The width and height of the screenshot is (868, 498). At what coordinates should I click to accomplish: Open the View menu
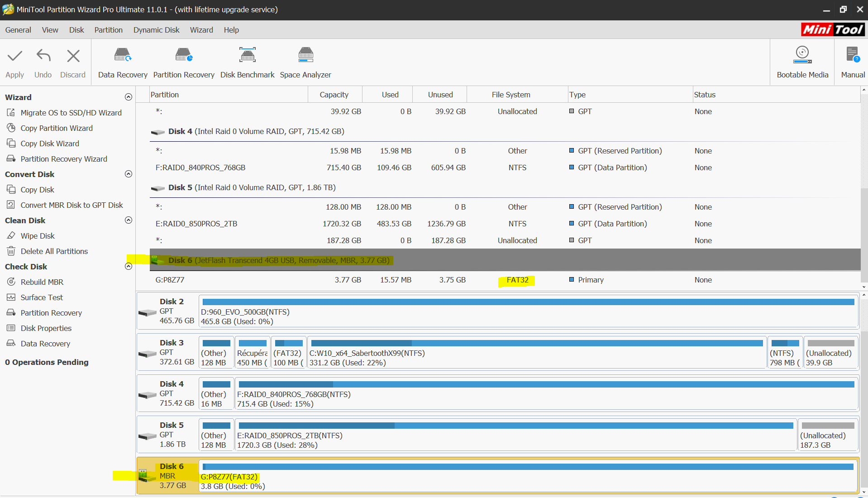coord(50,30)
